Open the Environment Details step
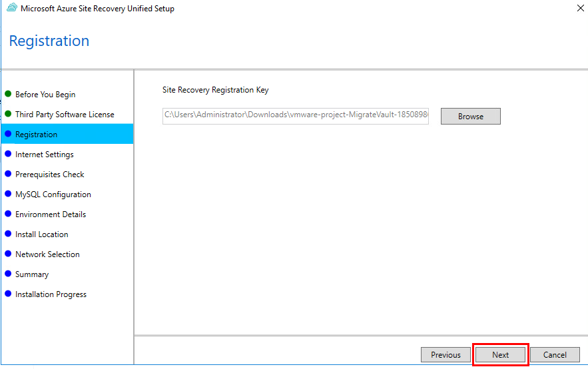The image size is (588, 369). (x=50, y=214)
